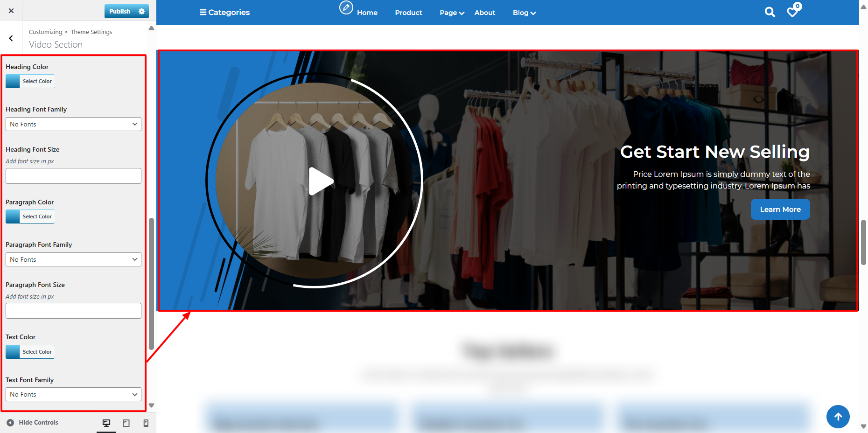Click the scroll-to-top arrow button
Viewport: 868px width, 433px height.
838,416
